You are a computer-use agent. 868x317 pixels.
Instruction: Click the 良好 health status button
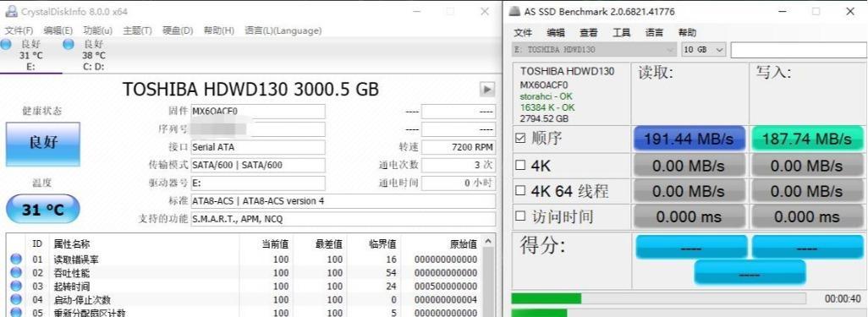click(43, 144)
